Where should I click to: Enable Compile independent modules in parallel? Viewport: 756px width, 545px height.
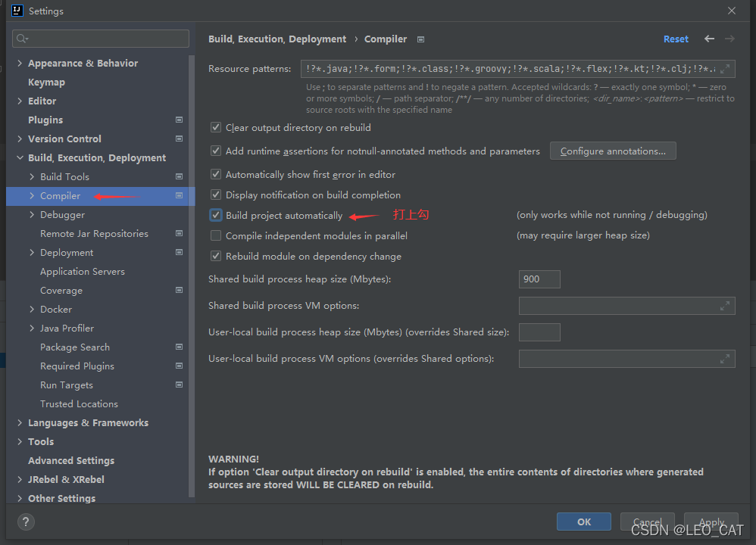click(216, 235)
